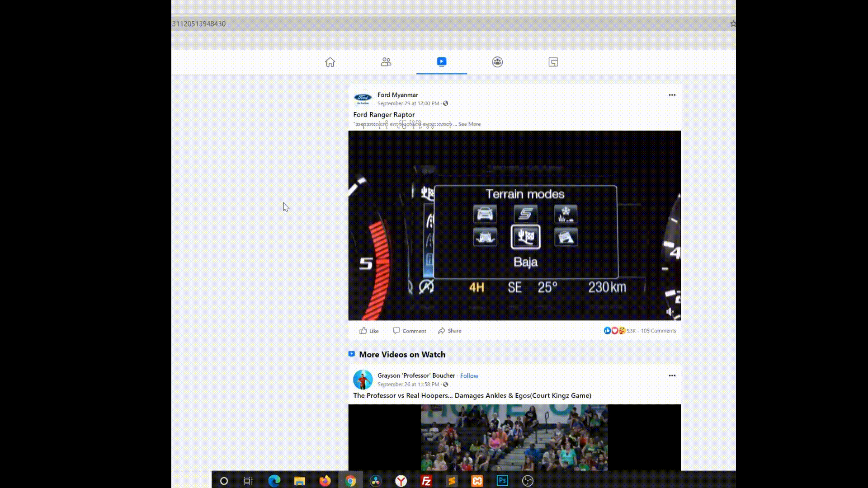Open File Explorer from taskbar

pyautogui.click(x=299, y=481)
